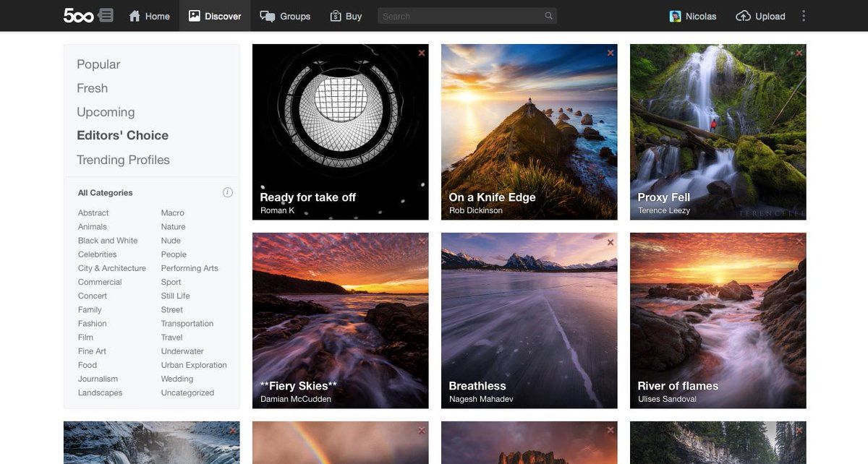Dismiss the Ready for take off photo
Screen dimensions: 868x464
coord(422,53)
